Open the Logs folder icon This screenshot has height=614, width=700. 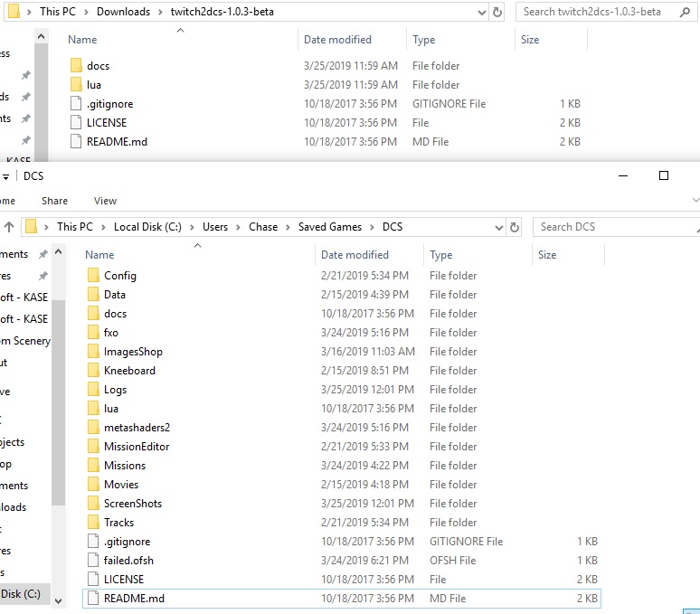tap(93, 390)
